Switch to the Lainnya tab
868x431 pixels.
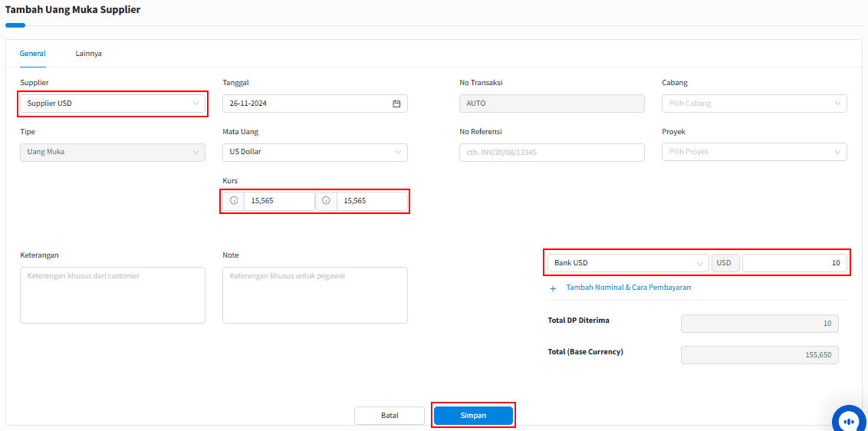(x=89, y=54)
